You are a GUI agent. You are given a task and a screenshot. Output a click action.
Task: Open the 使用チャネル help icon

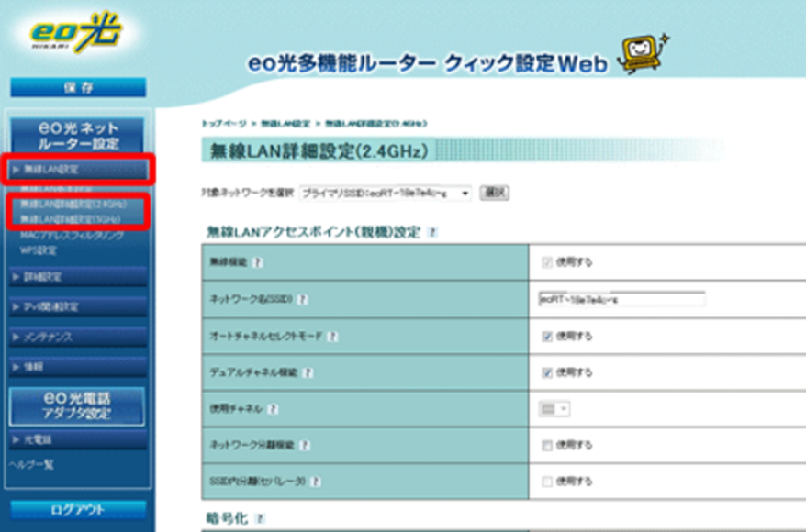point(273,409)
